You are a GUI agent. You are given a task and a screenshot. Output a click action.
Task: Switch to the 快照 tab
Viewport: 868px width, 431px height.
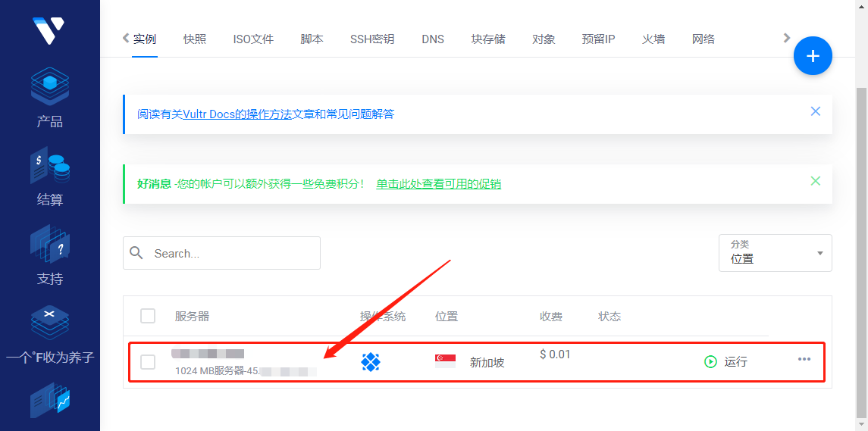click(195, 39)
